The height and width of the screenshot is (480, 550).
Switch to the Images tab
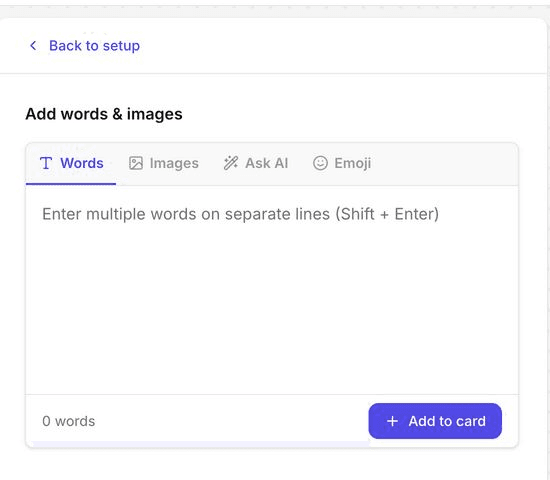coord(164,163)
